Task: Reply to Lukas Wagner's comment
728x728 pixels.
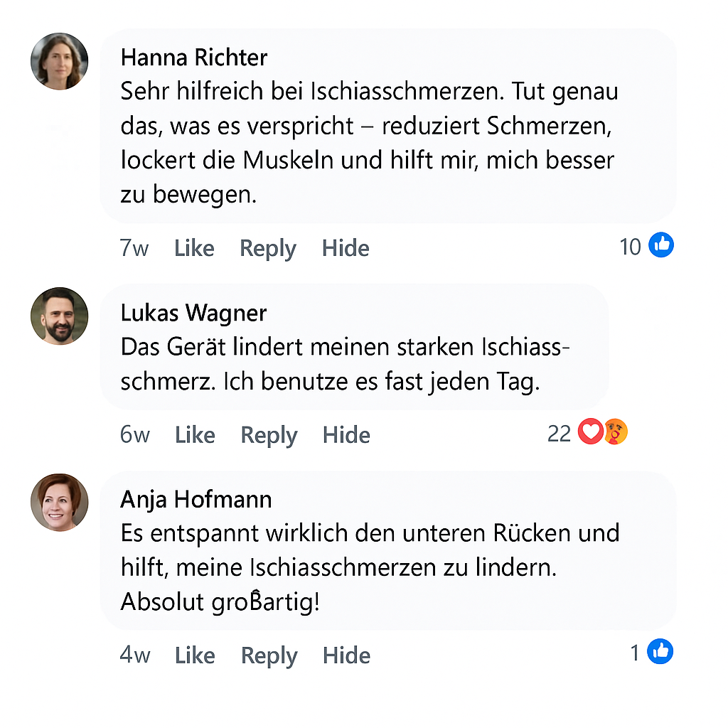Action: (x=269, y=435)
